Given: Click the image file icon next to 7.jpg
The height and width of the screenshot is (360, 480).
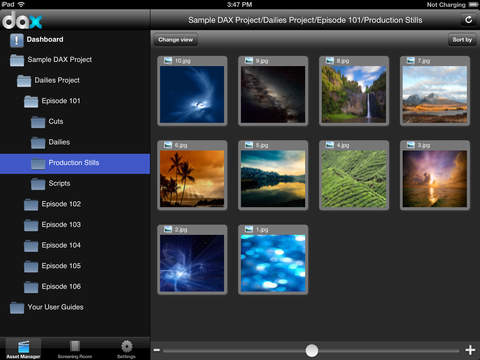Looking at the screenshot, I should point(411,60).
